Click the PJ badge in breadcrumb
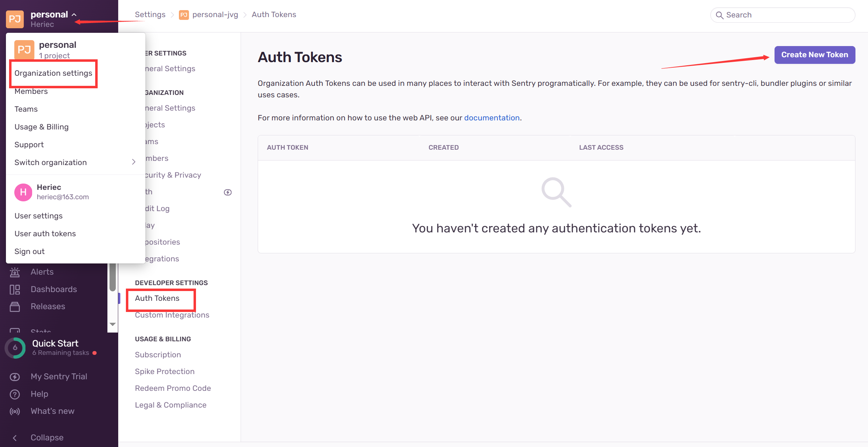Viewport: 868px width, 447px height. pyautogui.click(x=184, y=15)
